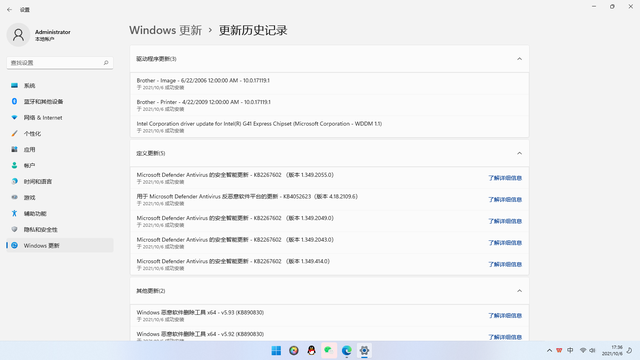
Task: Open 蓝牙和其他设备 category
Action: point(60,102)
